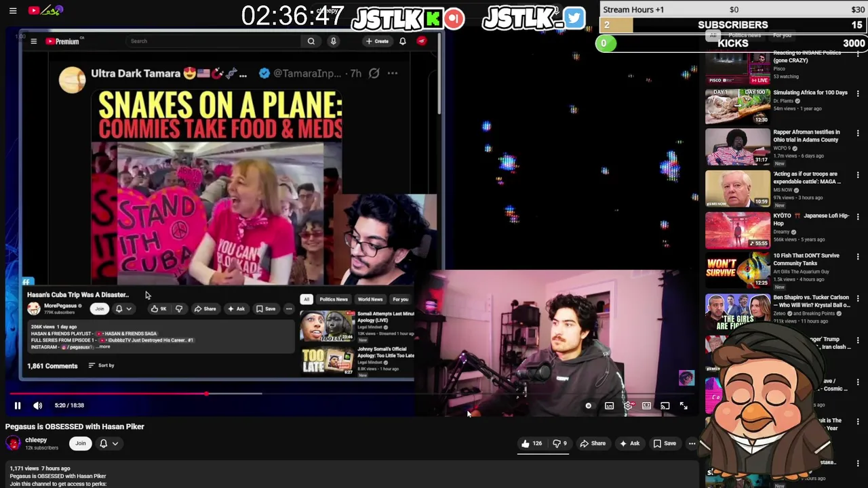Click the green Kick K logo in the overlay
This screenshot has height=488, width=868.
click(x=433, y=18)
